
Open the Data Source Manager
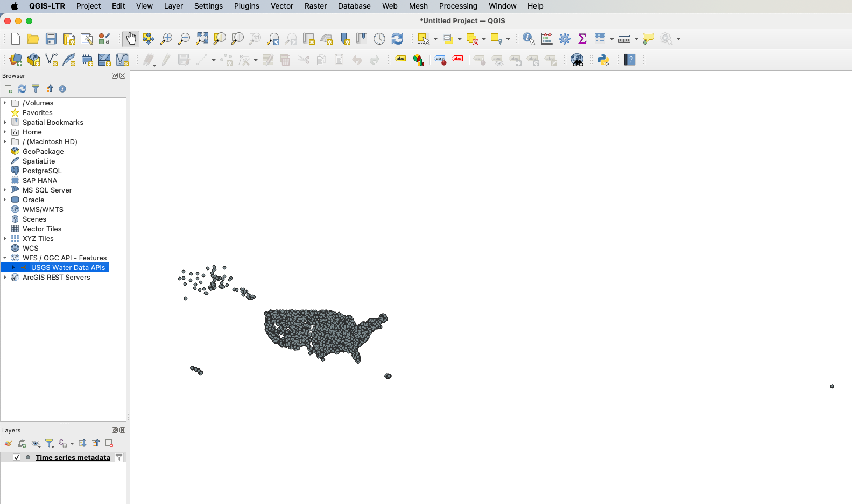click(16, 60)
